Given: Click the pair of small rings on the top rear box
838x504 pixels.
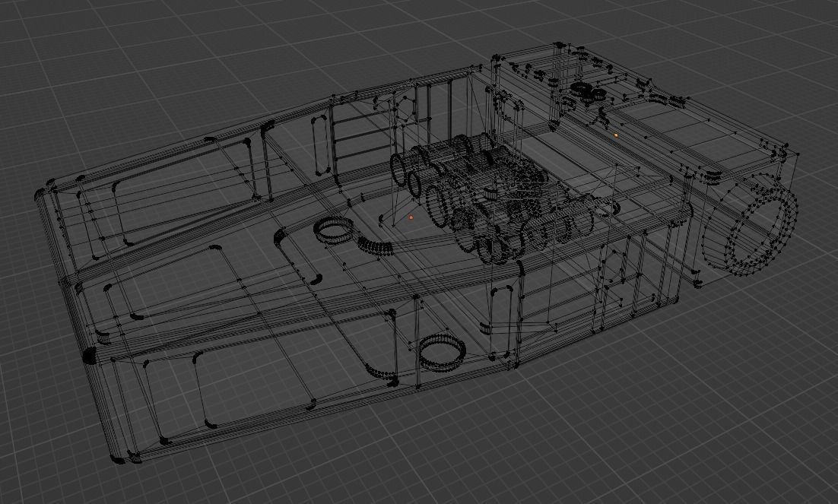Looking at the screenshot, I should (589, 91).
